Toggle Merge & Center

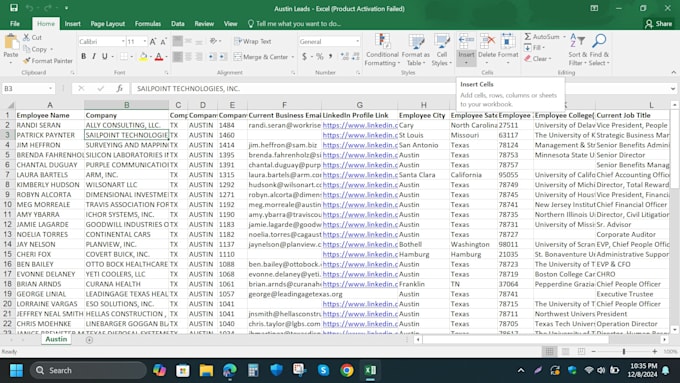[261, 56]
